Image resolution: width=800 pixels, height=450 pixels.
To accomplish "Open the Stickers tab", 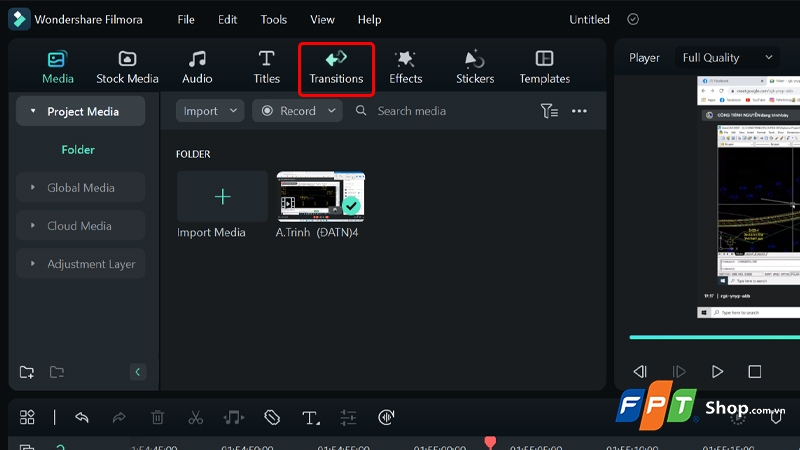I will [475, 67].
